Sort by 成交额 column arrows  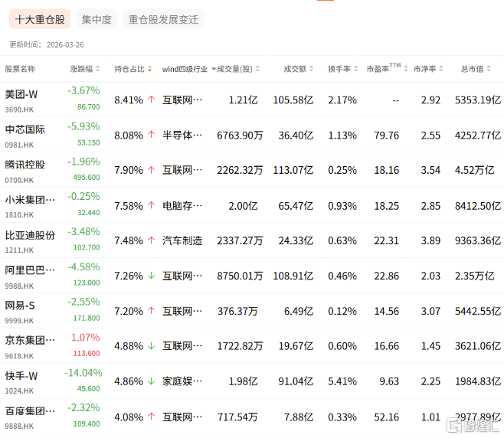click(x=311, y=69)
